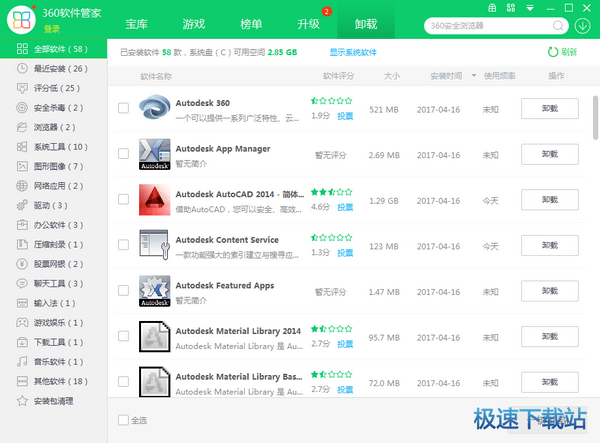Open the 宝库 tab

(x=137, y=24)
